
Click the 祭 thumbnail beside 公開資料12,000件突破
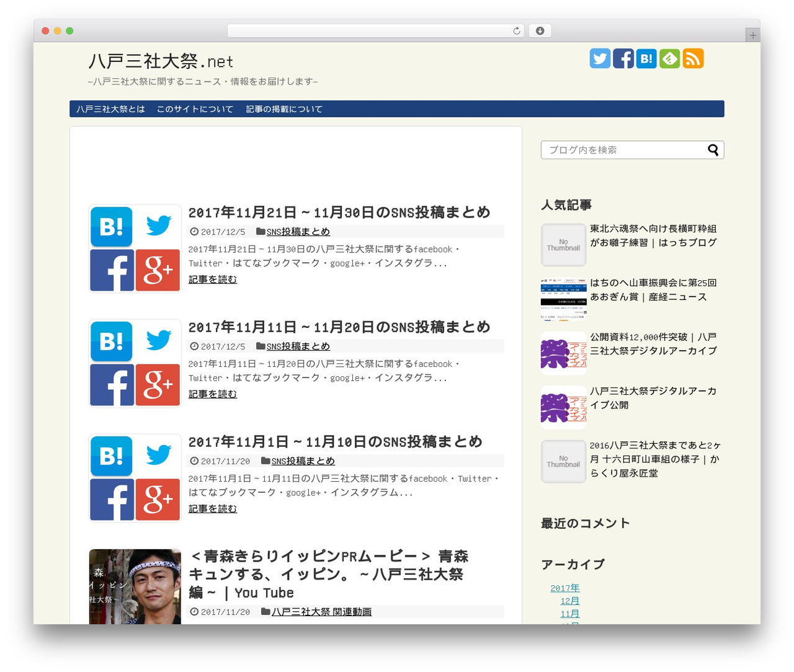pos(563,353)
